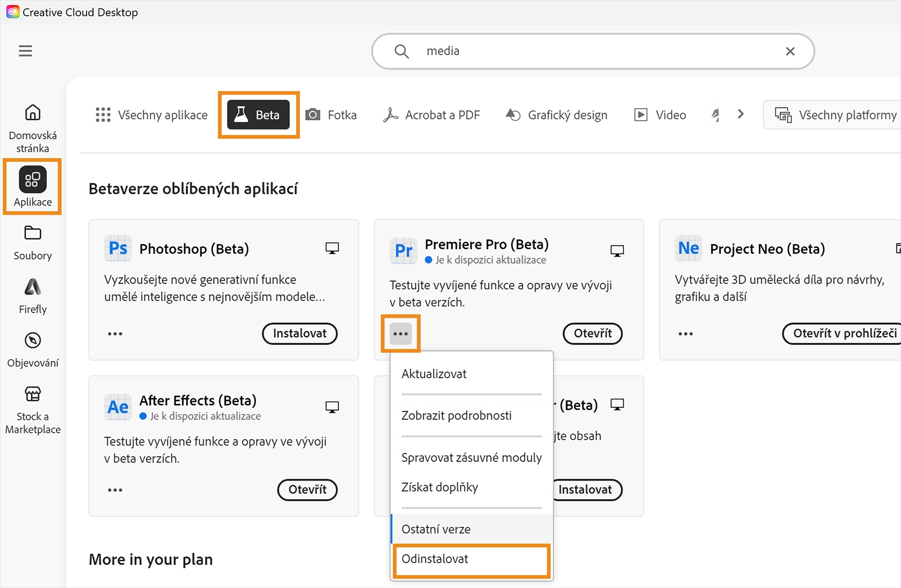Click More in your plan heading
901x588 pixels.
pyautogui.click(x=151, y=559)
